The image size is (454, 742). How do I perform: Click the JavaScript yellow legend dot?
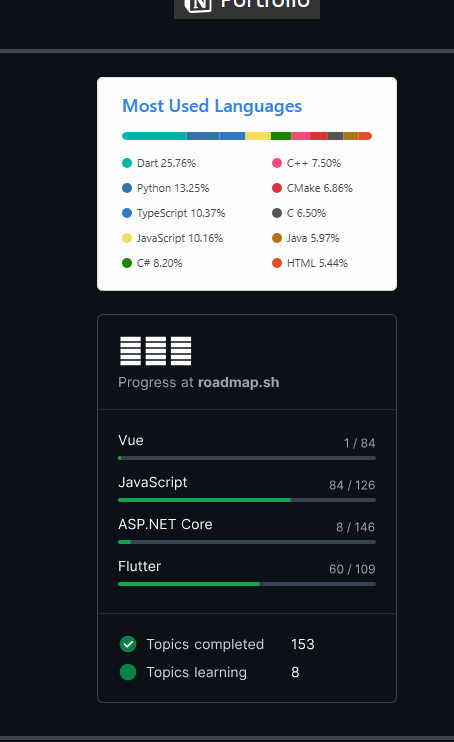pos(127,238)
